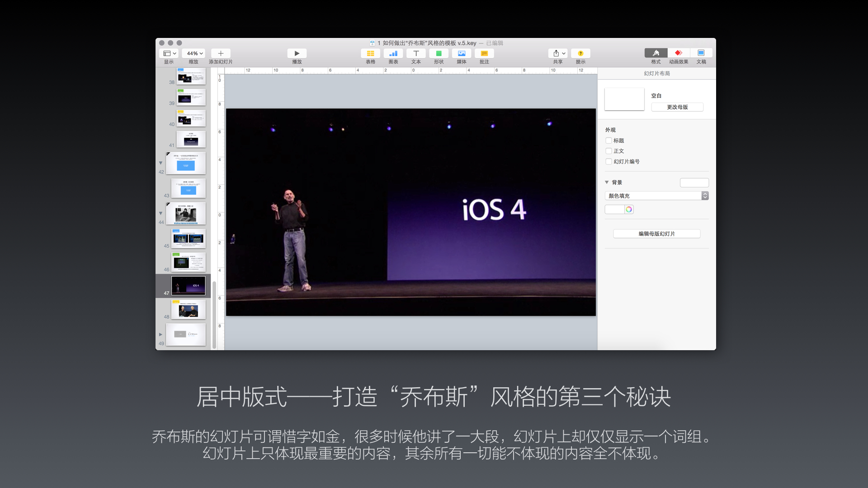Collapse the slide 44 group triangle
Image resolution: width=868 pixels, height=488 pixels.
[160, 213]
